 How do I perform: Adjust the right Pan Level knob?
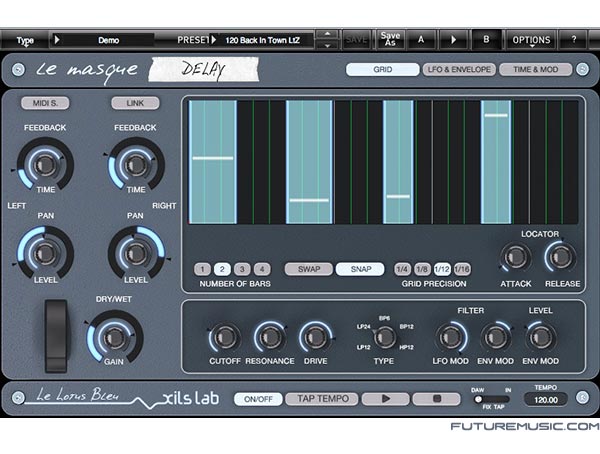135,253
